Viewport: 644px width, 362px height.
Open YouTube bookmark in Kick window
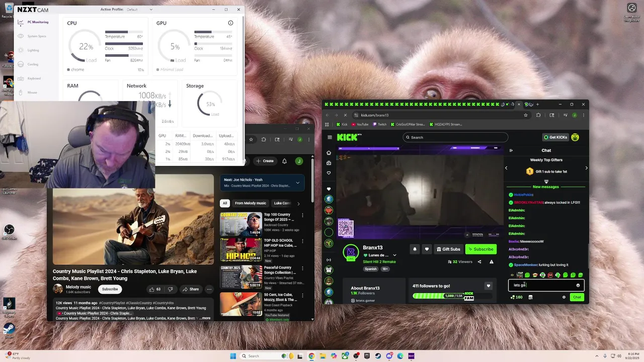click(360, 124)
